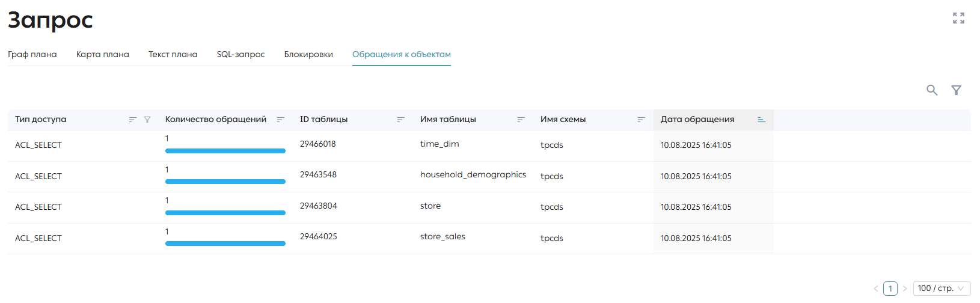Go to next page arrow

tap(905, 289)
